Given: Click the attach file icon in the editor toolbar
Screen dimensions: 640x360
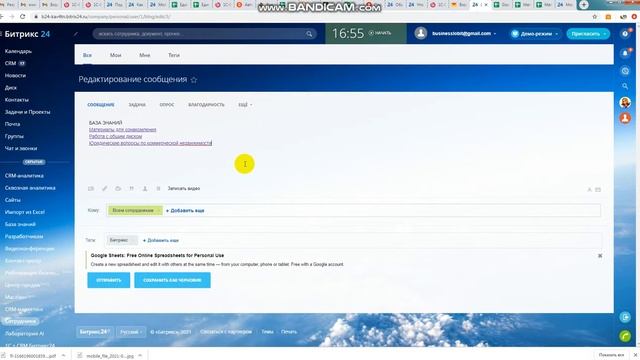Looking at the screenshot, I should tap(91, 189).
